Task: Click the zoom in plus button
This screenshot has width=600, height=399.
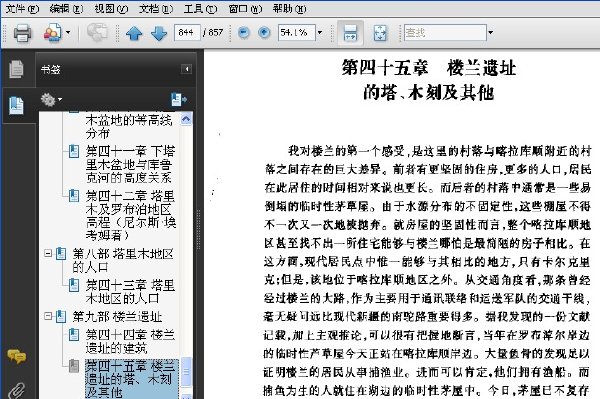Action: pyautogui.click(x=264, y=33)
